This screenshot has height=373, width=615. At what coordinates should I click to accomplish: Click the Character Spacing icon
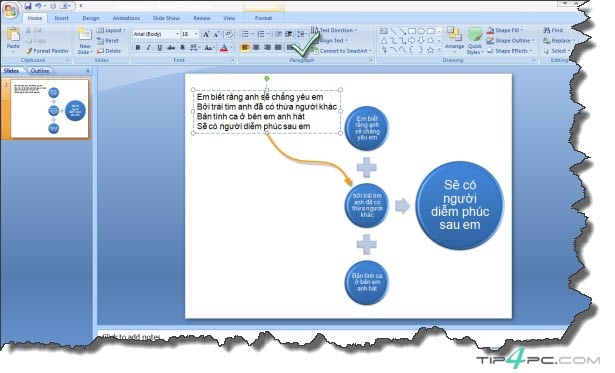(194, 47)
